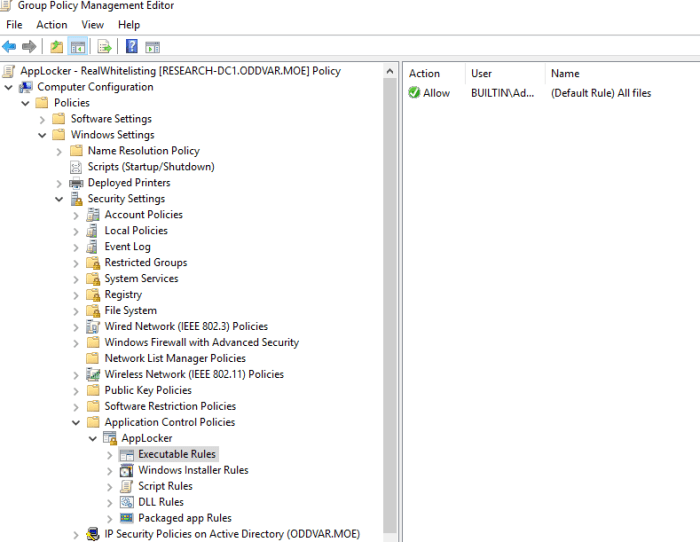Click the Scripts (Startup/Shutdown) icon
This screenshot has height=542, width=700.
tap(76, 167)
